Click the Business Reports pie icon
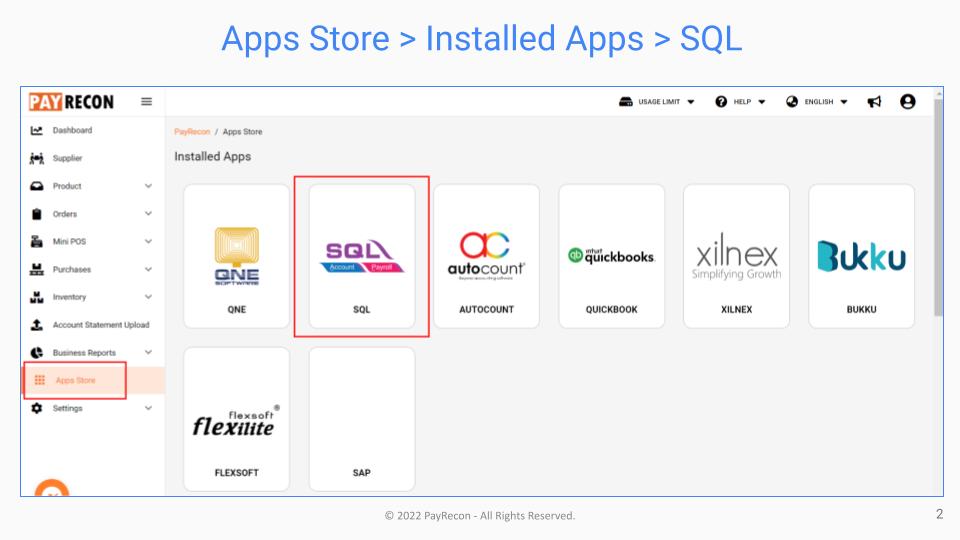Viewport: 960px width, 540px height. click(x=37, y=353)
